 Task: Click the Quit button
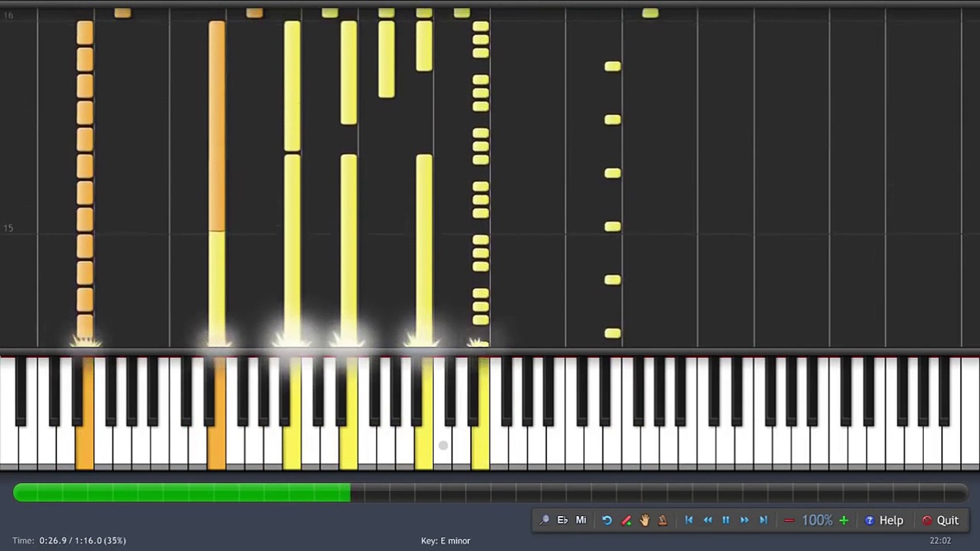[x=940, y=520]
